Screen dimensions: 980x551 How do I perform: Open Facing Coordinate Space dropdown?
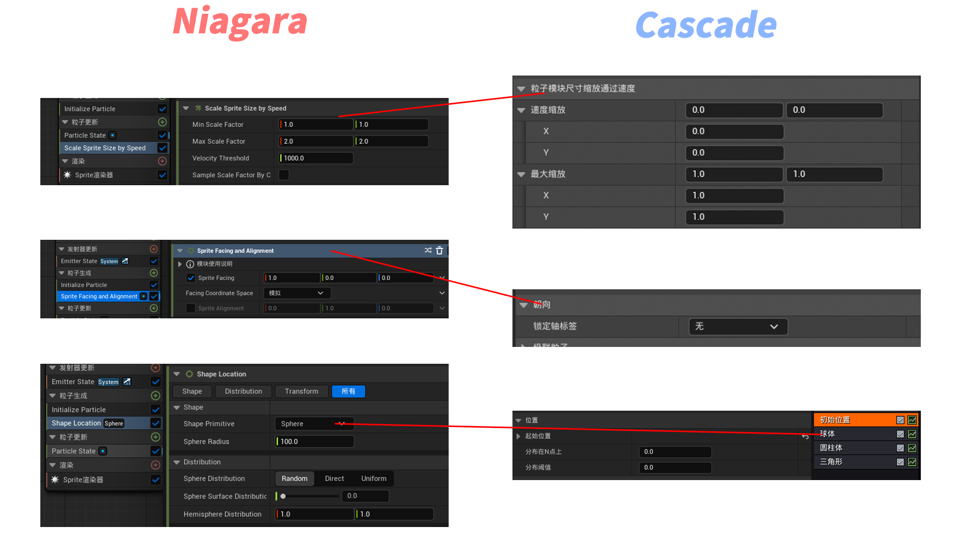[297, 293]
